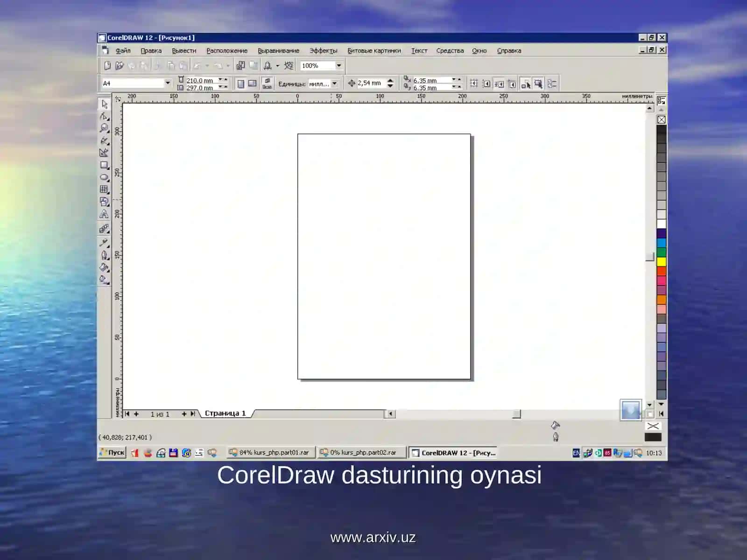Toggle set default or current page size
Image resolution: width=747 pixels, height=560 pixels.
click(x=267, y=84)
